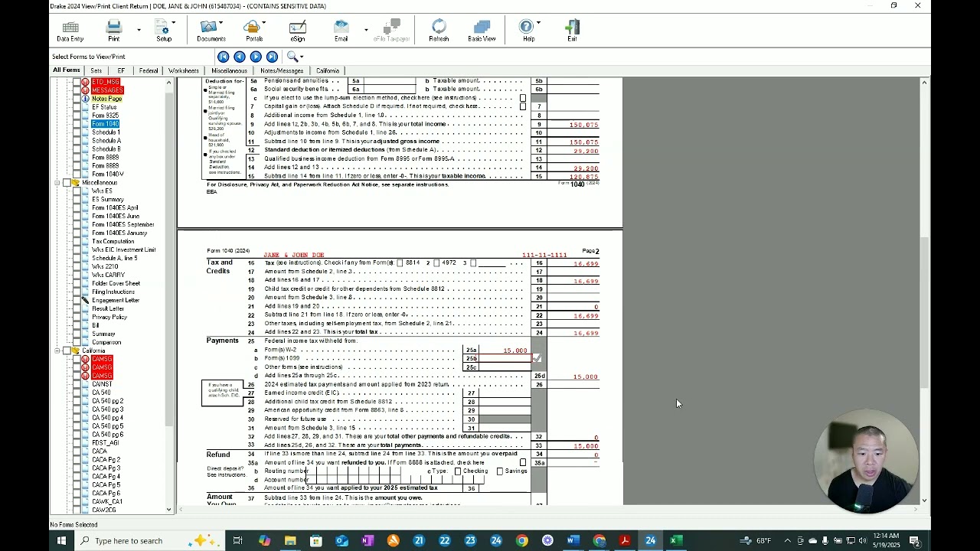Select Form 1040ES April in tree
The width and height of the screenshot is (980, 551).
(x=115, y=208)
